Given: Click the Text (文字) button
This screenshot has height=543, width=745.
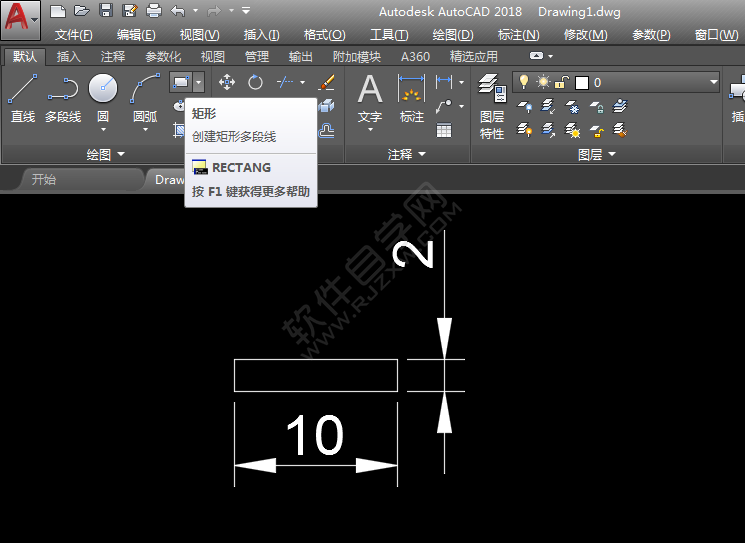Looking at the screenshot, I should [370, 98].
